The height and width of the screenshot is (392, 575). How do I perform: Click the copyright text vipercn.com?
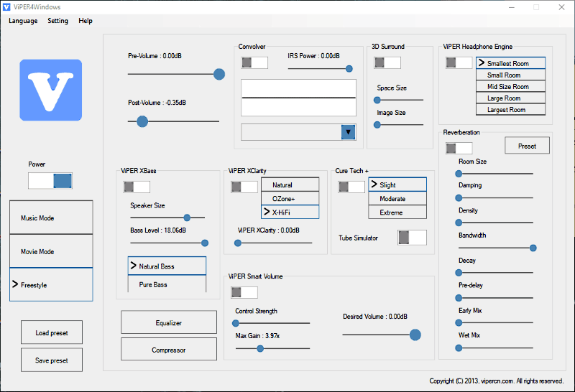[x=497, y=381]
